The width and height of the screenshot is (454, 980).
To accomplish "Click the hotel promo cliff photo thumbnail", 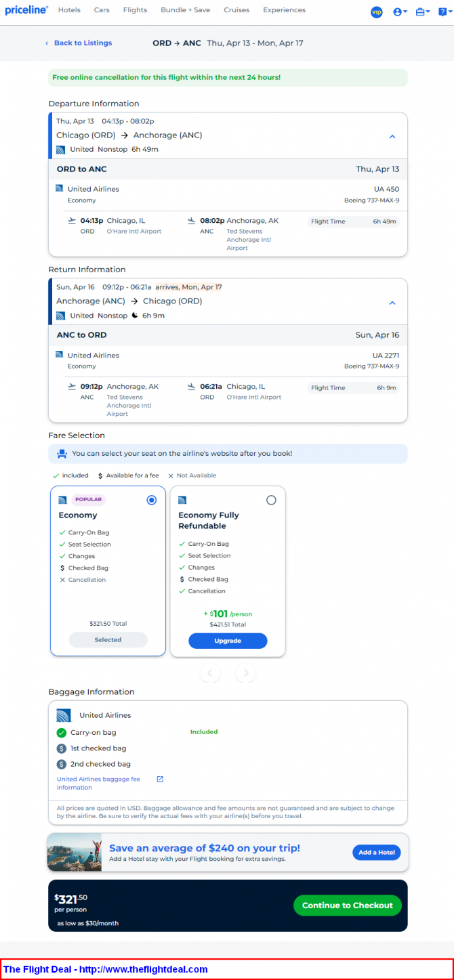I will pos(75,852).
